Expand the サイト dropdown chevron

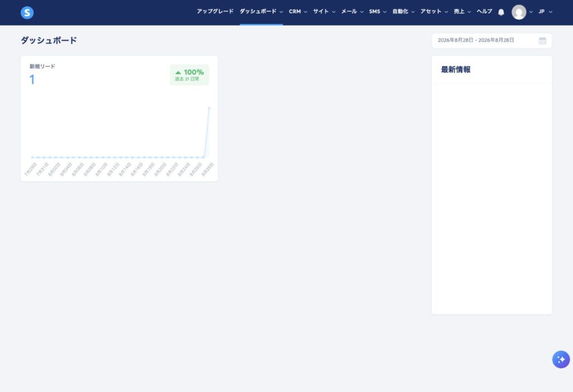[x=334, y=12]
